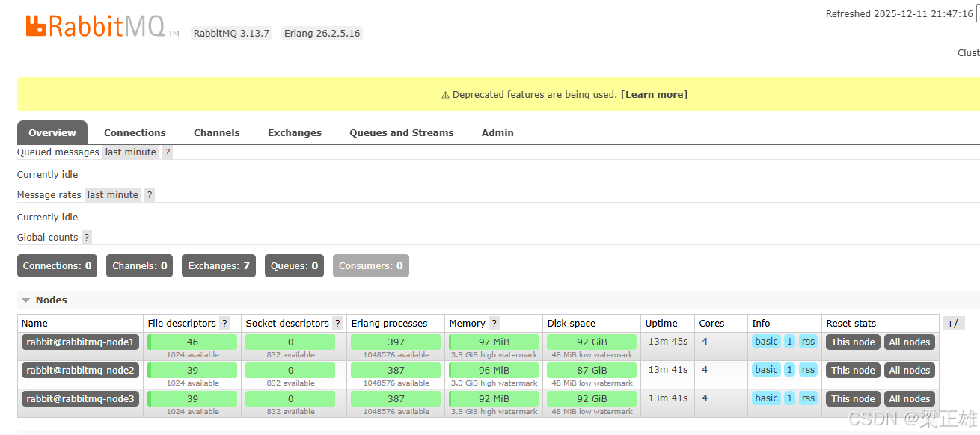Click the basic tag for node2
This screenshot has width=980, height=435.
[766, 369]
